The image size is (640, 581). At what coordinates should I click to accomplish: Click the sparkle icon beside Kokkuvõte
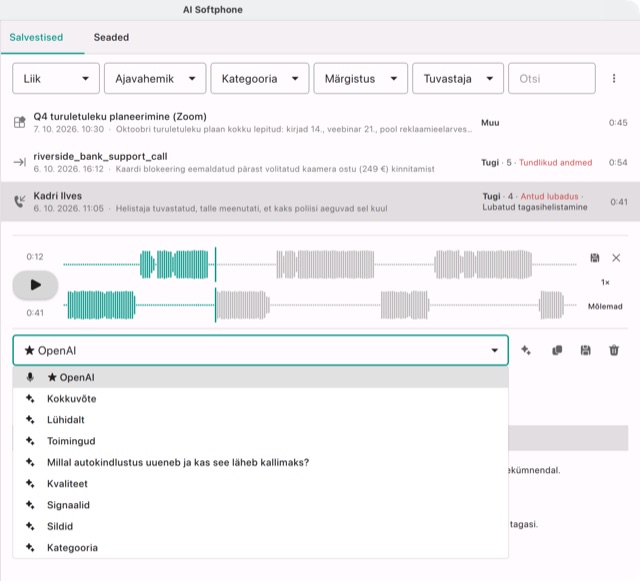click(30, 398)
